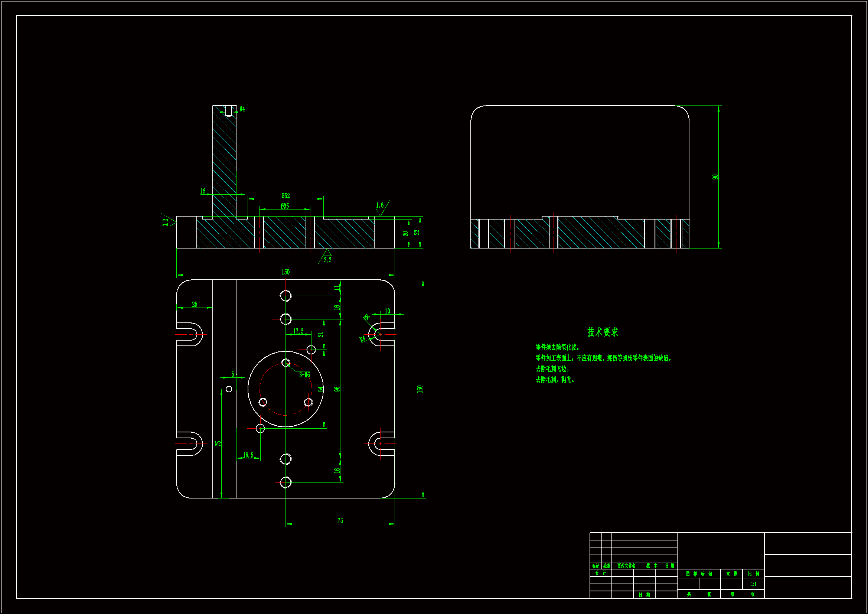Click the R4 radius dimension label
Screen dimensions: 868x614
point(363,339)
